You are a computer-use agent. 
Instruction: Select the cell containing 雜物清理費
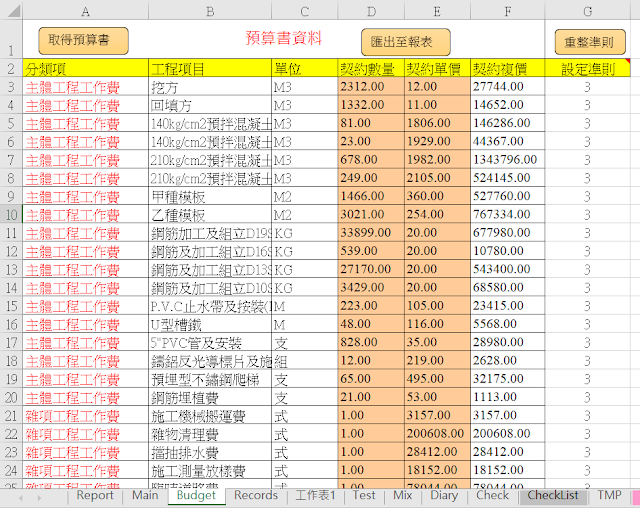click(210, 434)
